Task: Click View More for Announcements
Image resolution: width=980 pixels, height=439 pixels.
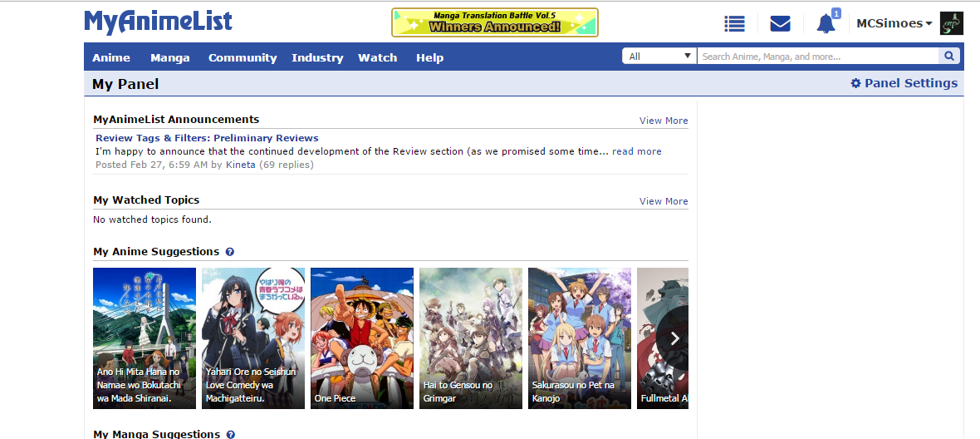Action: click(x=664, y=121)
